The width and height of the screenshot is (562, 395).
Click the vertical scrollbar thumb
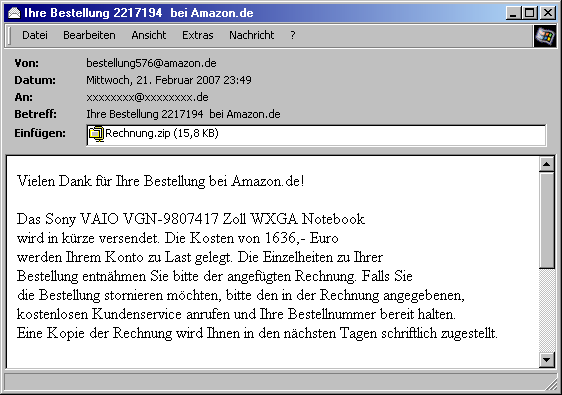547,220
